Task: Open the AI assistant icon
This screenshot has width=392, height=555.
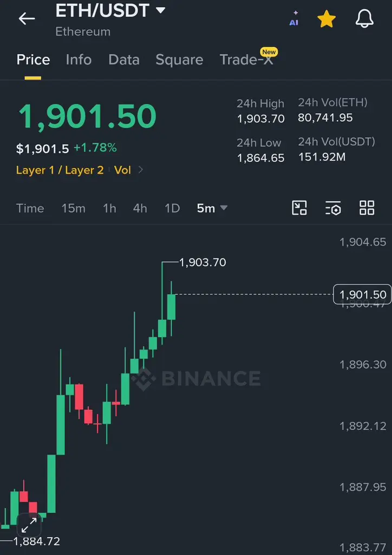Action: pos(294,18)
